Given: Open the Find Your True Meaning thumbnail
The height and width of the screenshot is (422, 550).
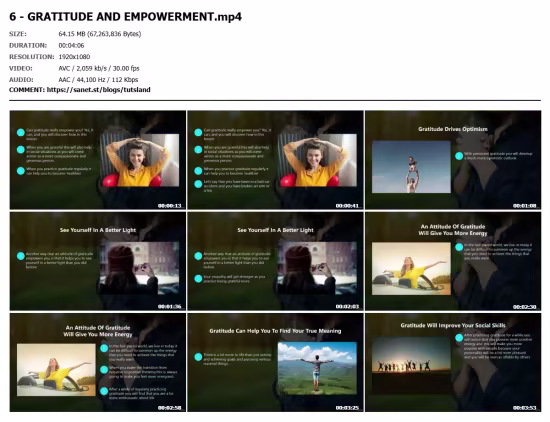Looking at the screenshot, I should tap(275, 362).
